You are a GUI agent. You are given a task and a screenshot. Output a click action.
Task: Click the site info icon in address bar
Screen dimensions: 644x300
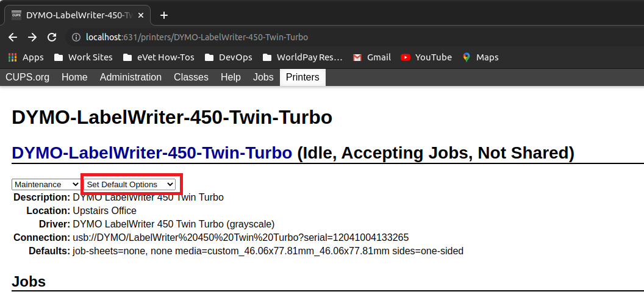click(76, 37)
